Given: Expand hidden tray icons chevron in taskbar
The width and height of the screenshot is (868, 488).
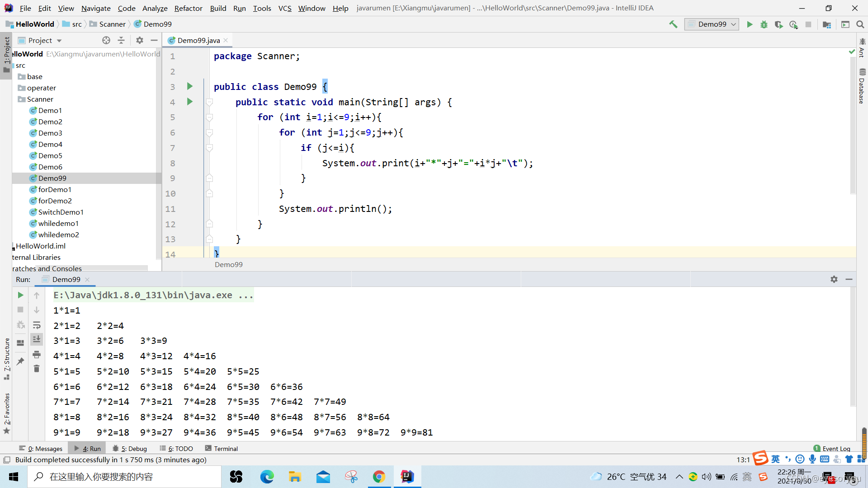Looking at the screenshot, I should coord(679,477).
